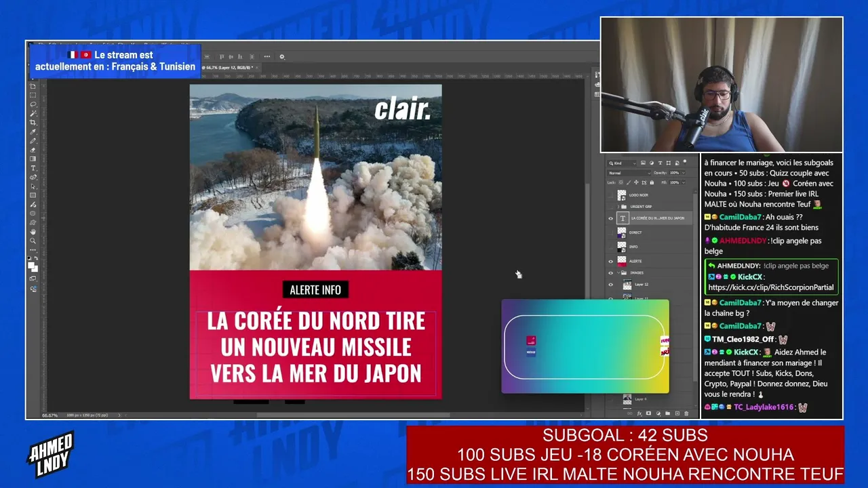Select the Horizontal Type tool
Viewport: 868px width, 488px height.
(x=33, y=168)
